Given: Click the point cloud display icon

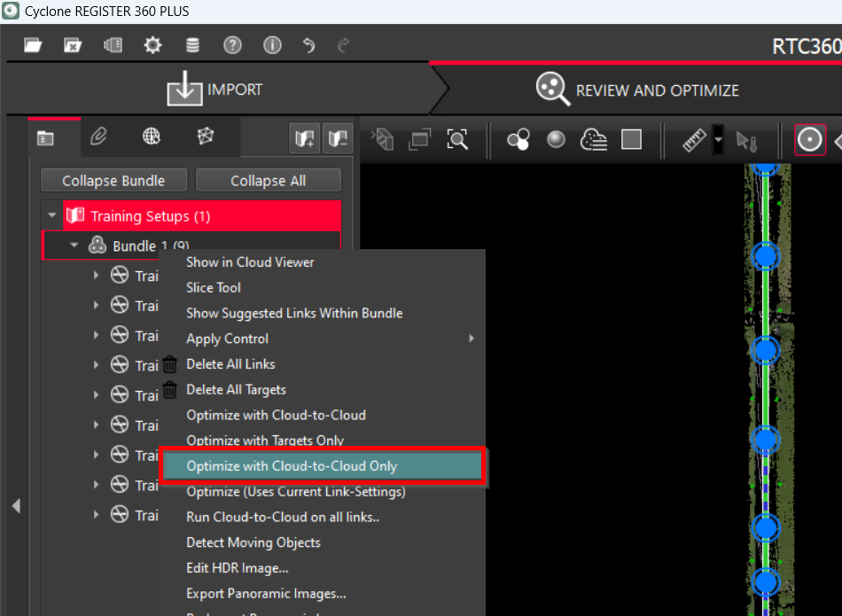Looking at the screenshot, I should click(x=593, y=139).
